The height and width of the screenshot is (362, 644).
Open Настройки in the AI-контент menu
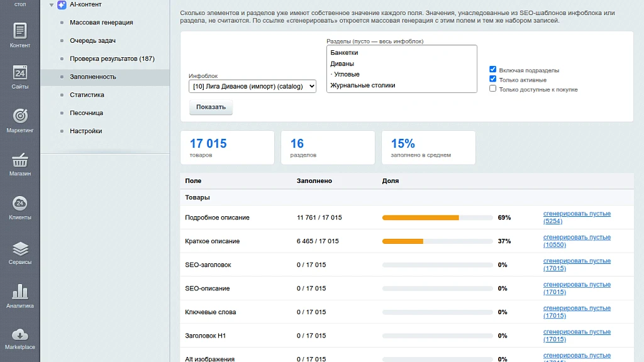(x=86, y=131)
